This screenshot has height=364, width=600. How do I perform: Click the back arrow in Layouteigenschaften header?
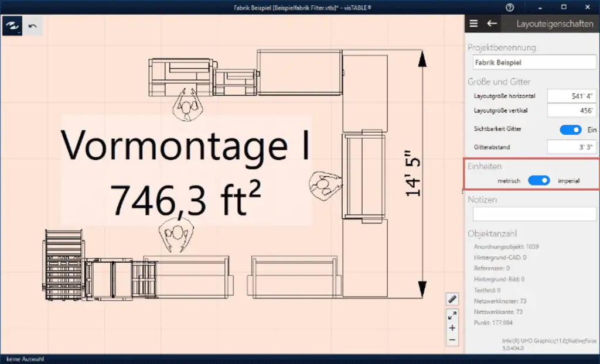click(492, 24)
